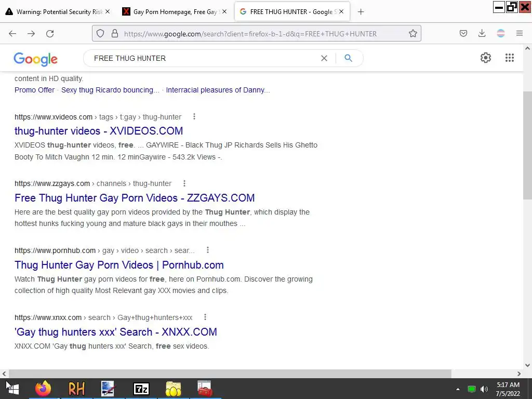Click the pornhub.com breadcrumb URL text
532x399 pixels.
coord(104,251)
